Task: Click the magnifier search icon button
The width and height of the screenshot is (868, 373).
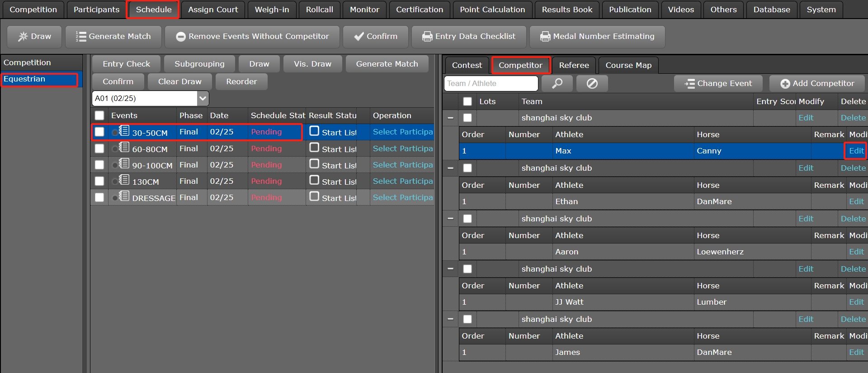Action: pos(557,84)
